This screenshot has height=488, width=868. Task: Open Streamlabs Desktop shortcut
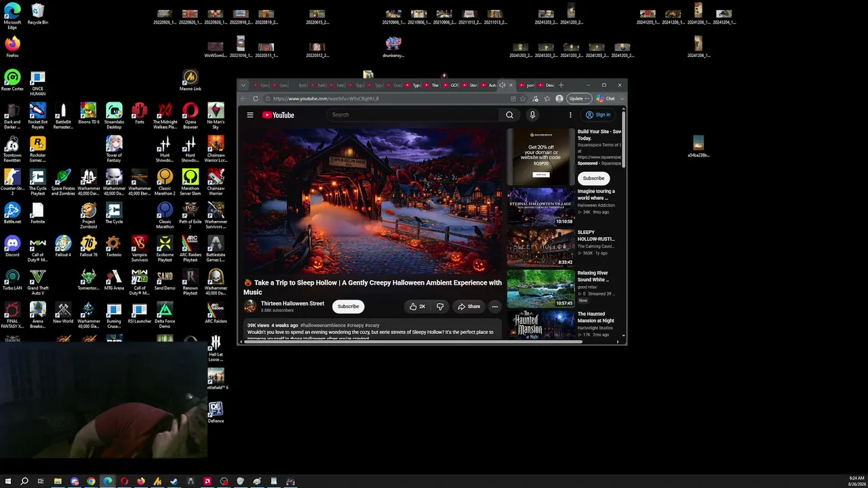(114, 115)
